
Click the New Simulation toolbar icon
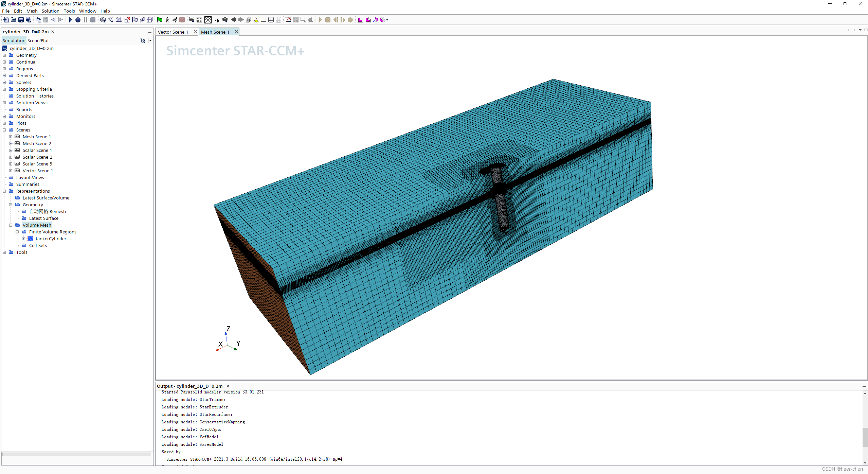pyautogui.click(x=6, y=20)
